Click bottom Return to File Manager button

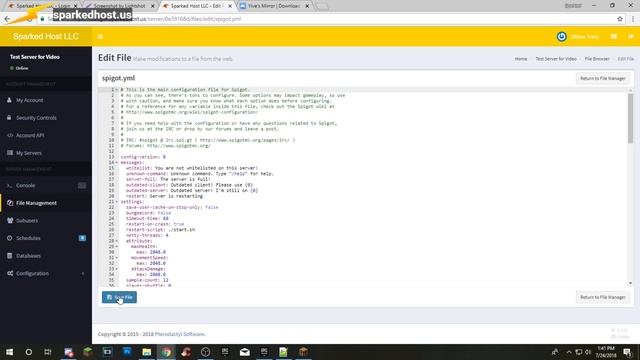coord(603,297)
